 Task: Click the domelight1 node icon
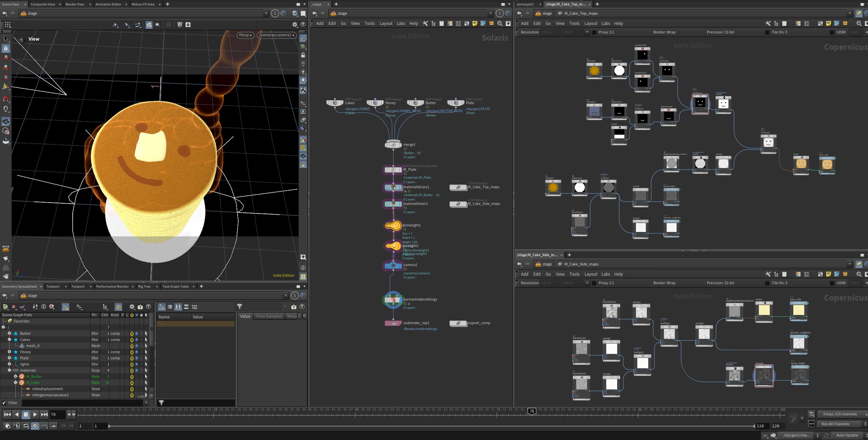(x=393, y=225)
